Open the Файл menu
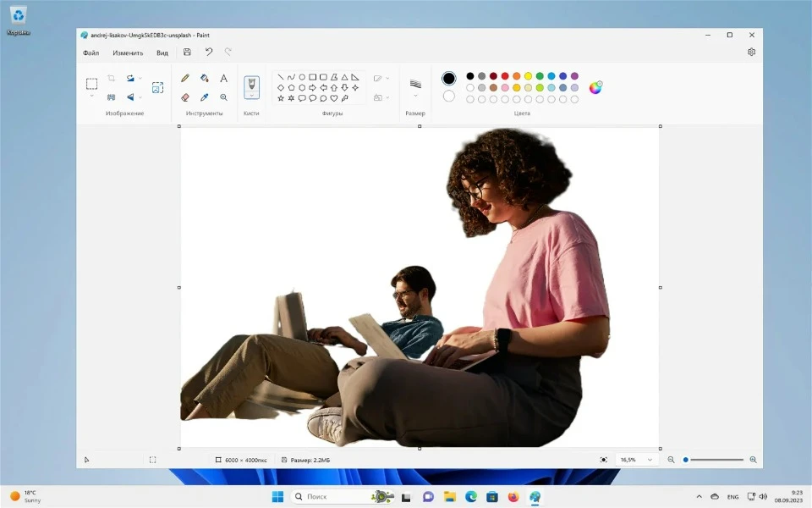The image size is (812, 508). point(91,52)
